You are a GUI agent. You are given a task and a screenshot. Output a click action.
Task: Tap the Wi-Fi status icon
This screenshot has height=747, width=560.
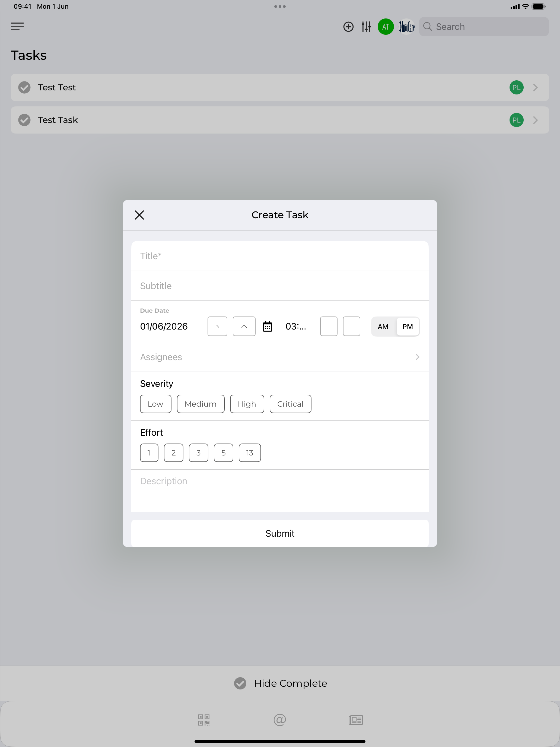(x=525, y=7)
